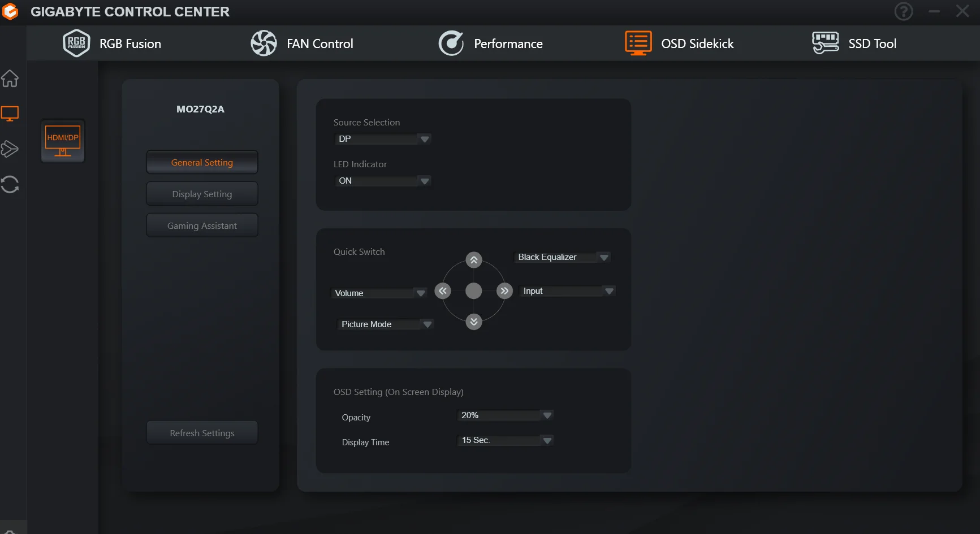980x534 pixels.
Task: Open the FAN Control module
Action: (302, 44)
